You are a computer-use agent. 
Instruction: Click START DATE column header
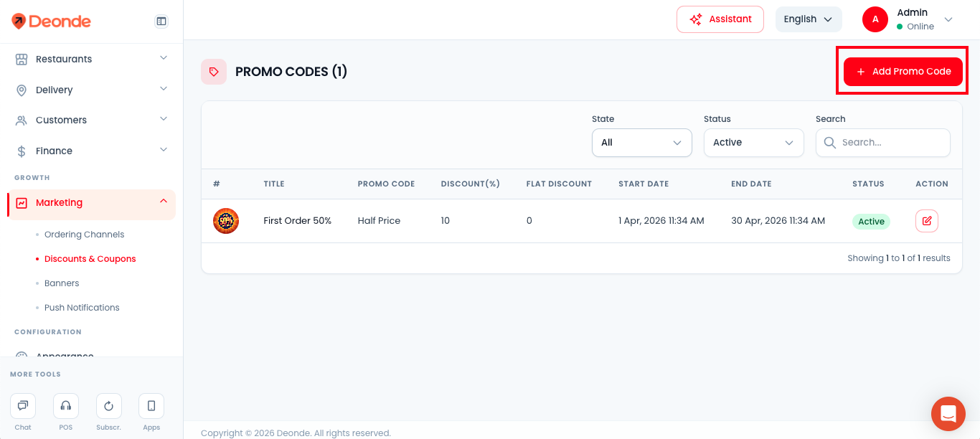(x=644, y=184)
